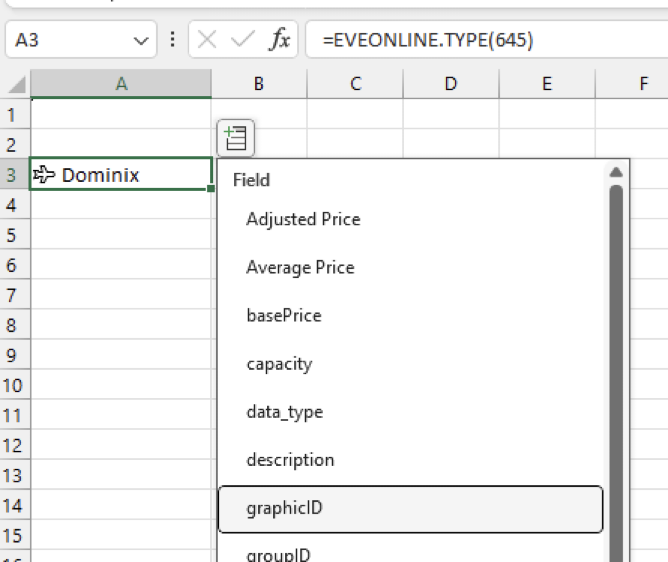The width and height of the screenshot is (668, 562).
Task: Click cell A3 containing Dominix text
Action: point(121,174)
